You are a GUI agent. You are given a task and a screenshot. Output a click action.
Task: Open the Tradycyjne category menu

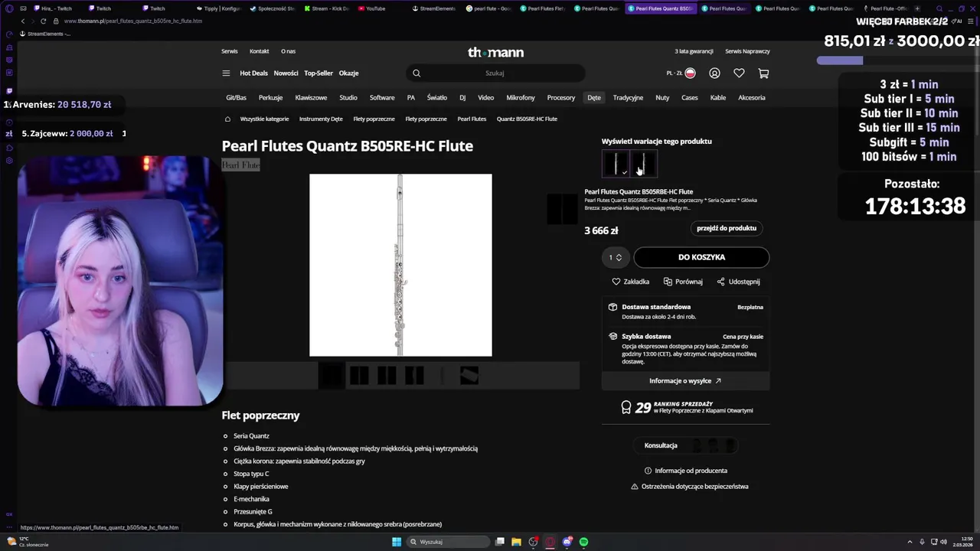(628, 98)
